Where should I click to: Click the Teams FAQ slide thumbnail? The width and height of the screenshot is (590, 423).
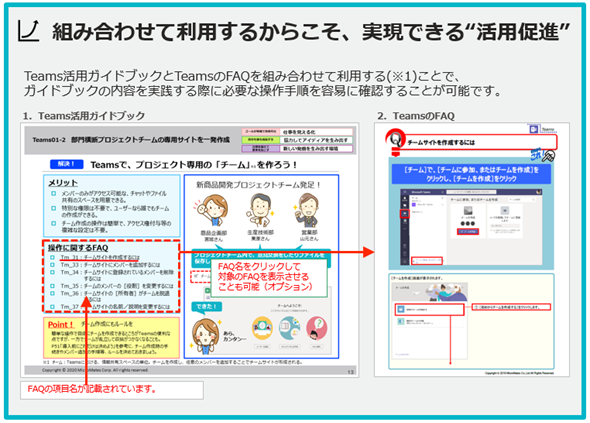click(x=472, y=250)
